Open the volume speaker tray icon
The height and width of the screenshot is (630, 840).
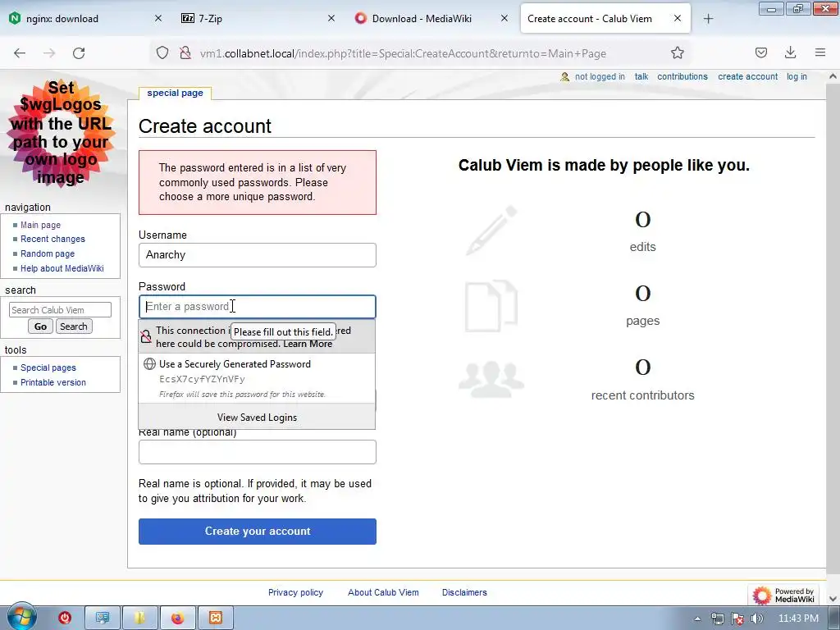(756, 619)
